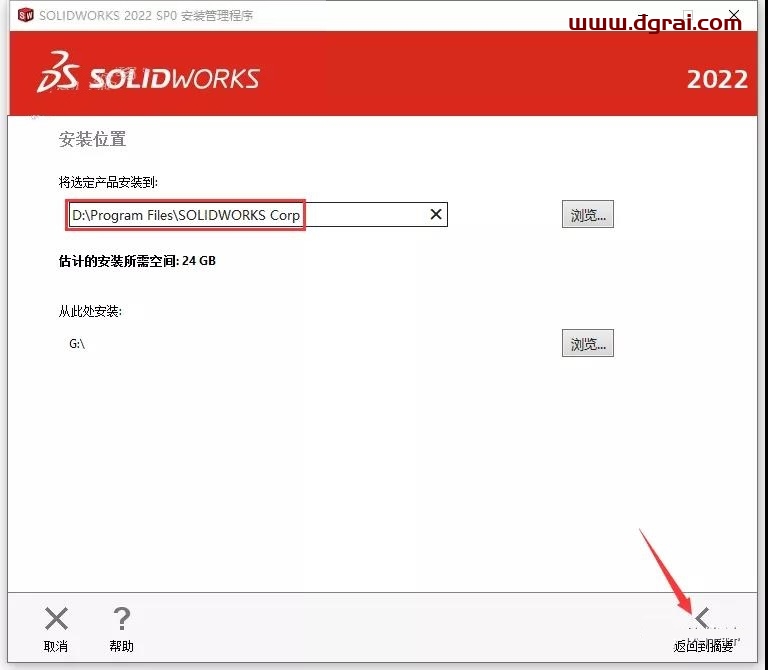Close the Installation Manager window
This screenshot has width=768, height=670.
pyautogui.click(x=734, y=15)
